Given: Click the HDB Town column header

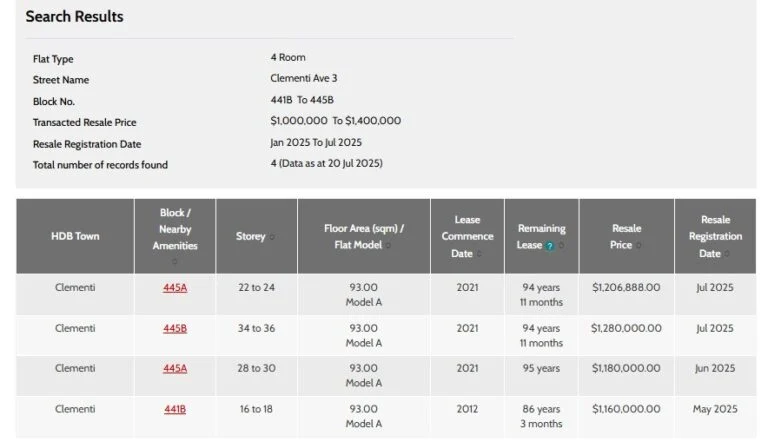Looking at the screenshot, I should pyautogui.click(x=75, y=237).
